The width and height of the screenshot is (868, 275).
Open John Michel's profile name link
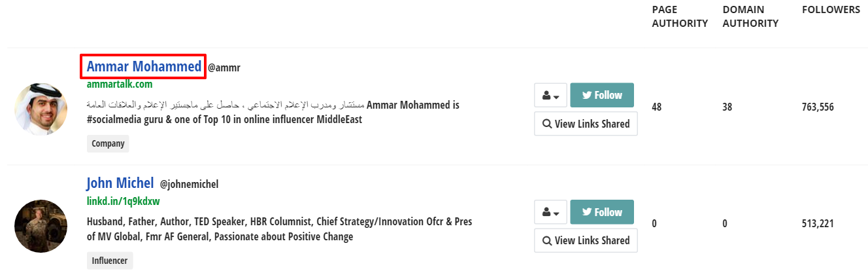coord(120,183)
